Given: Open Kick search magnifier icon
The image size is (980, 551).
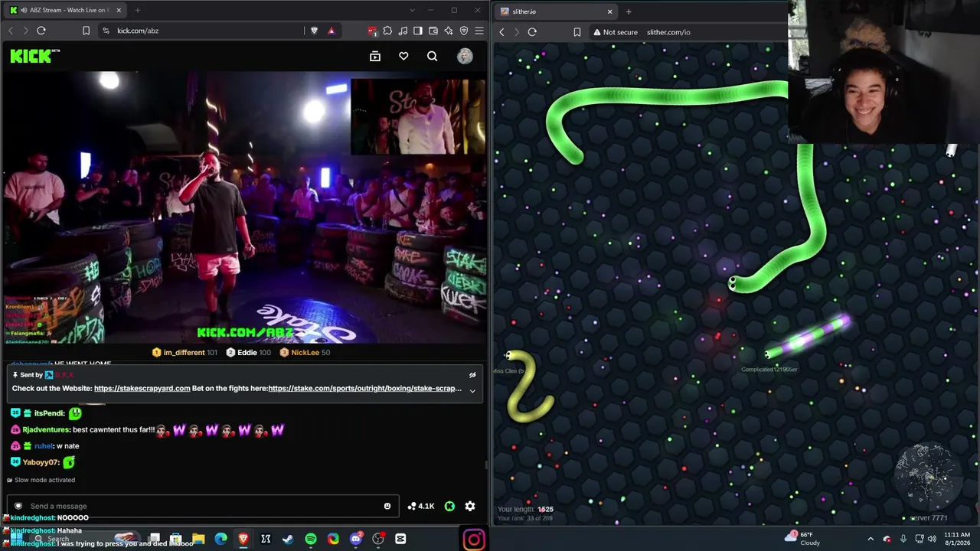Looking at the screenshot, I should point(433,56).
